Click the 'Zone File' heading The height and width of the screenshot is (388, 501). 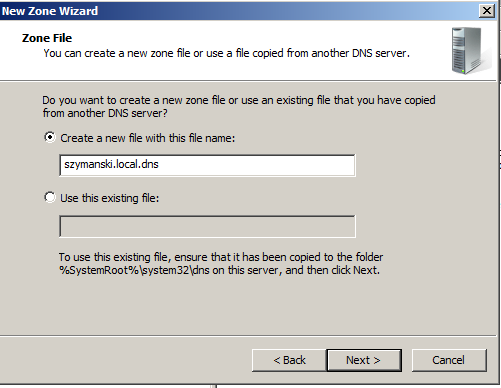pos(47,38)
